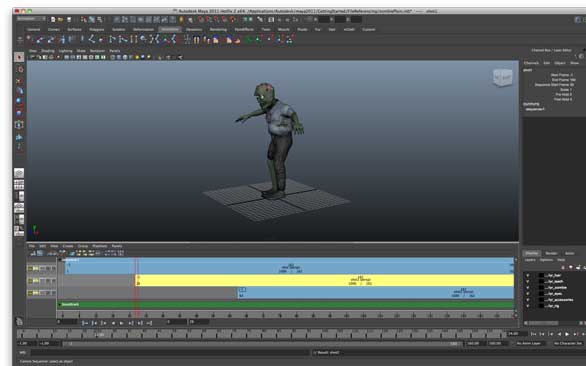Open the Rendering shelf tab
This screenshot has width=586, height=366.
(x=218, y=29)
